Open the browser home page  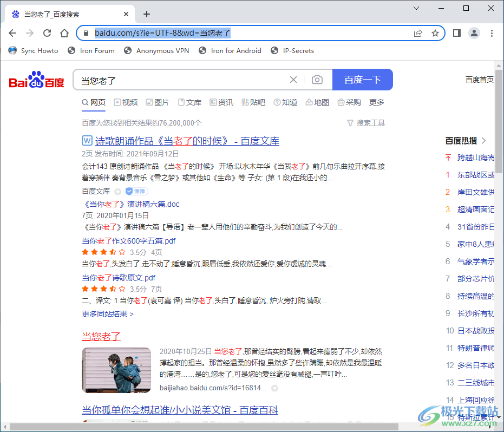pyautogui.click(x=64, y=33)
